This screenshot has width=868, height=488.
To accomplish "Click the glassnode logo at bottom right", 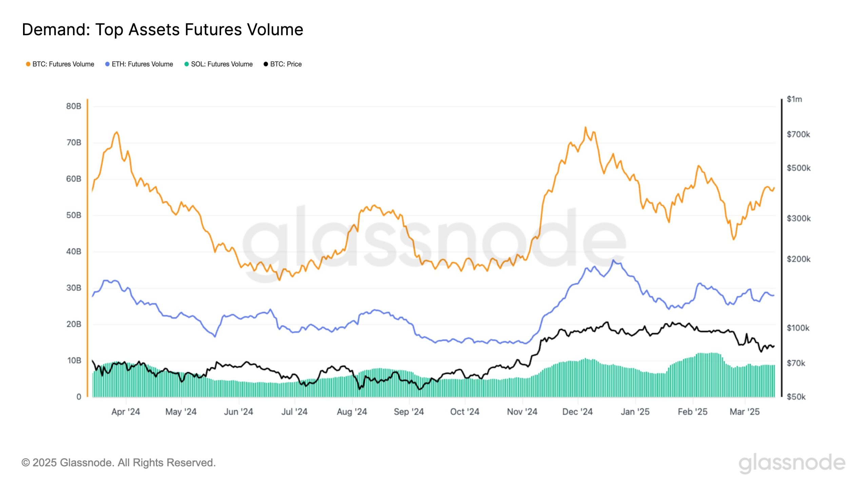I will click(x=792, y=463).
